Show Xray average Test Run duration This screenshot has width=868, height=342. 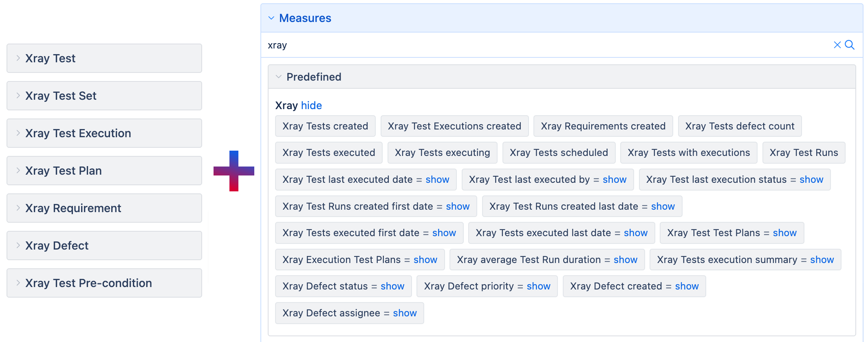pos(626,260)
